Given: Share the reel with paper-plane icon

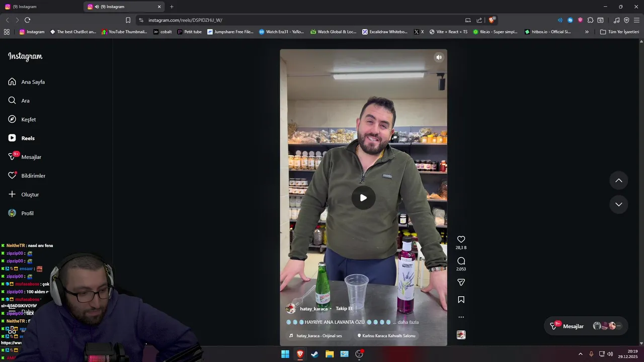Looking at the screenshot, I should (461, 283).
